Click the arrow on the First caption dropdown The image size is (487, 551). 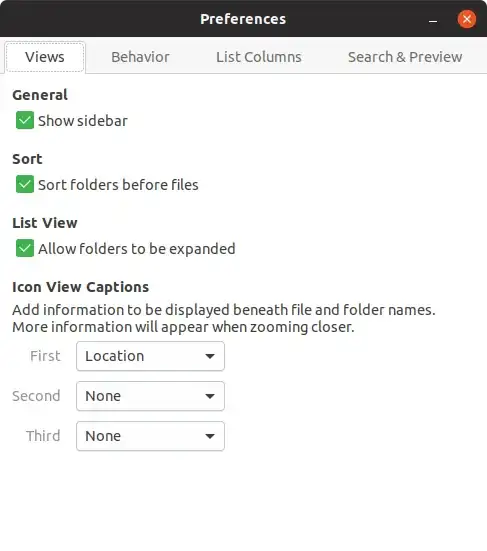pyautogui.click(x=210, y=356)
